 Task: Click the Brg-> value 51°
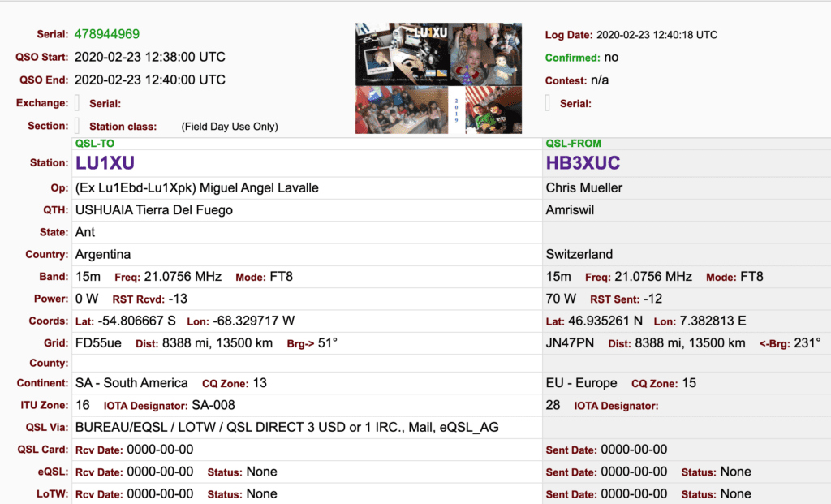(x=328, y=342)
